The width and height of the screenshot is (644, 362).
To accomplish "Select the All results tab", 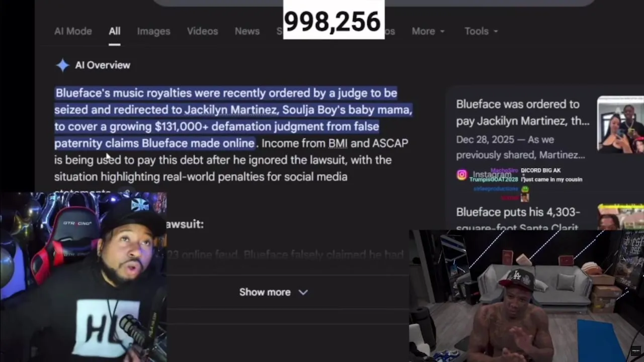I will (x=115, y=31).
